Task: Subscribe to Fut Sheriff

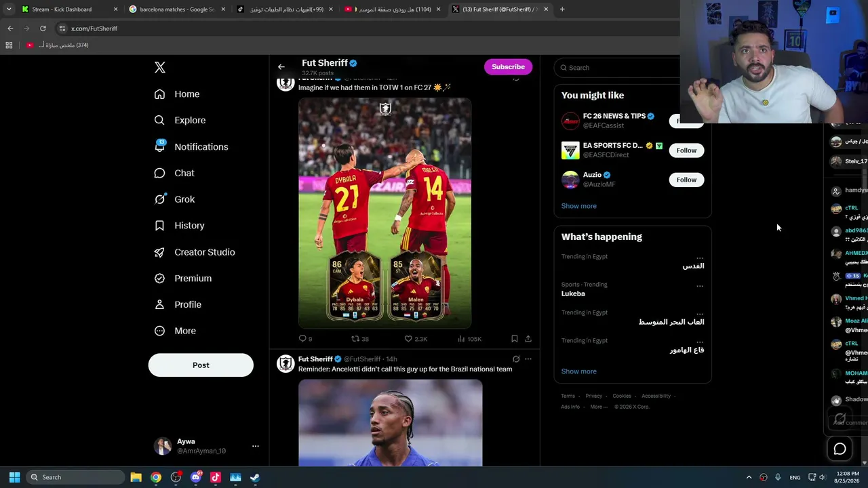Action: click(509, 67)
